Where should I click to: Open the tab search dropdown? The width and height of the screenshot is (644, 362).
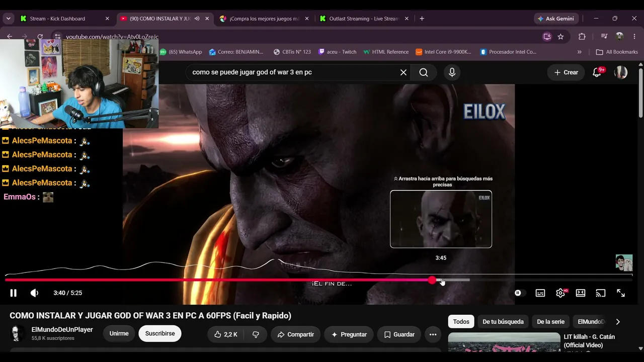8,19
